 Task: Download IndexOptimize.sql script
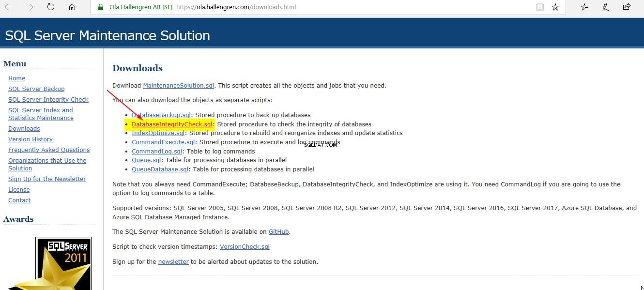point(158,133)
